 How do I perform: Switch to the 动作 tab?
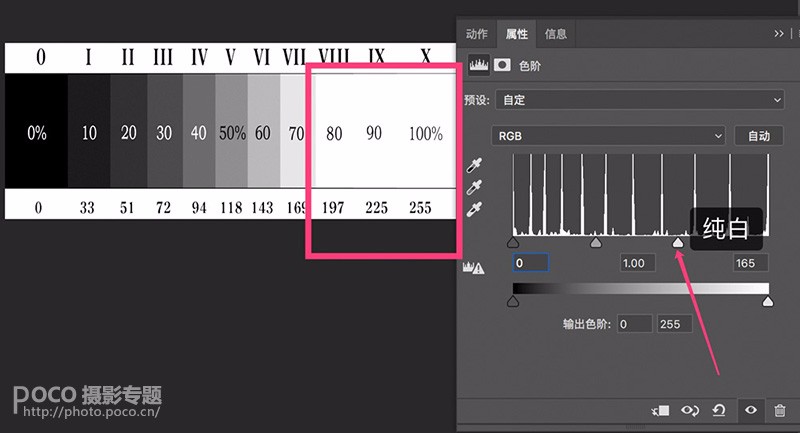coord(477,34)
